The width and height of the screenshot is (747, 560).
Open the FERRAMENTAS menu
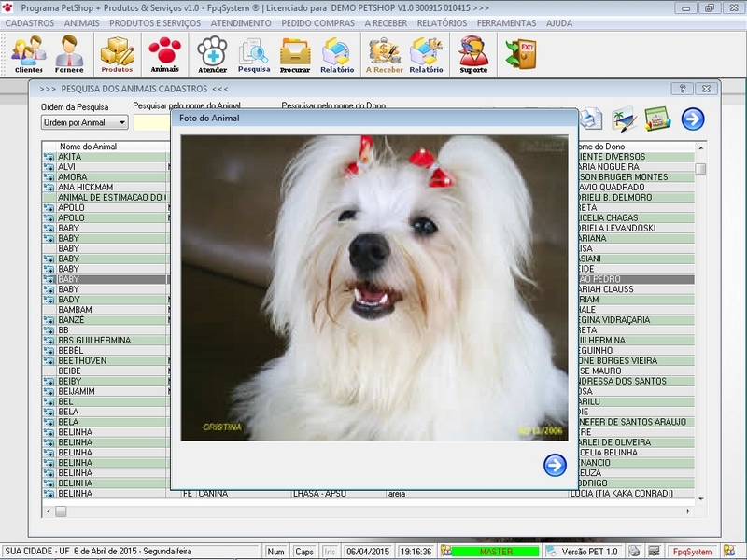tap(506, 22)
